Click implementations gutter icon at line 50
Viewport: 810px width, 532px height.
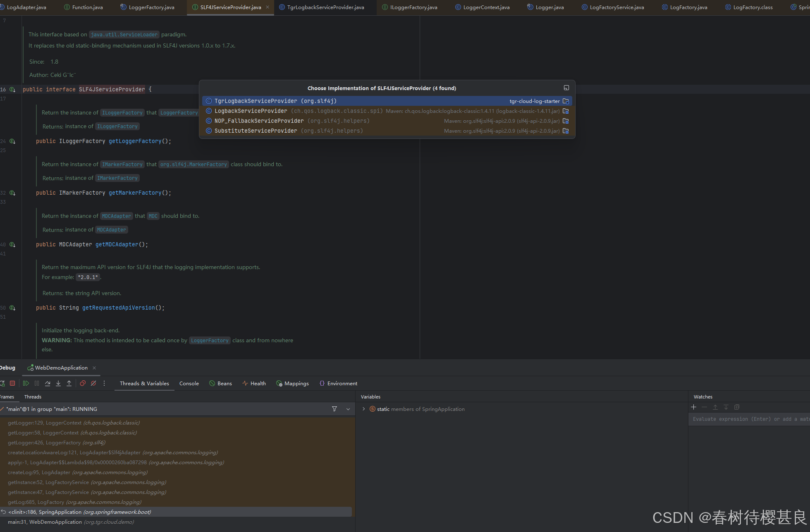click(12, 308)
